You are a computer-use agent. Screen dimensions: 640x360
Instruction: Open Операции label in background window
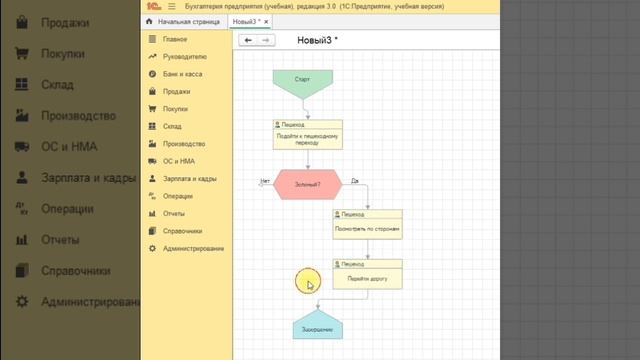click(67, 209)
